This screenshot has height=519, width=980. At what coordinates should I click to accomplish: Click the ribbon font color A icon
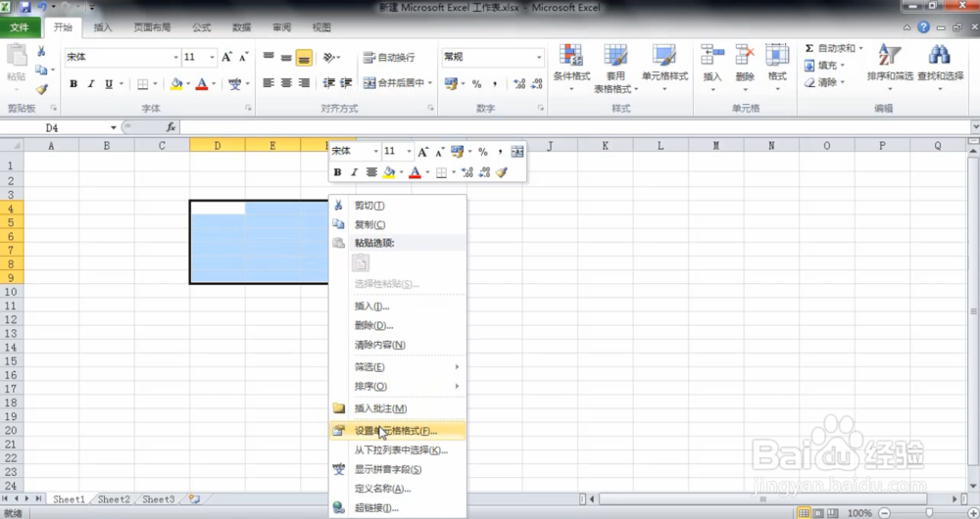202,83
